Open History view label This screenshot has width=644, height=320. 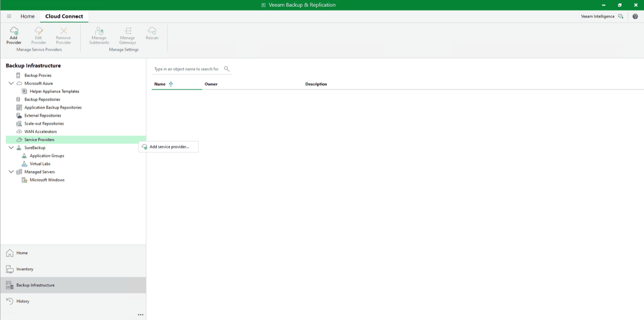[23, 301]
